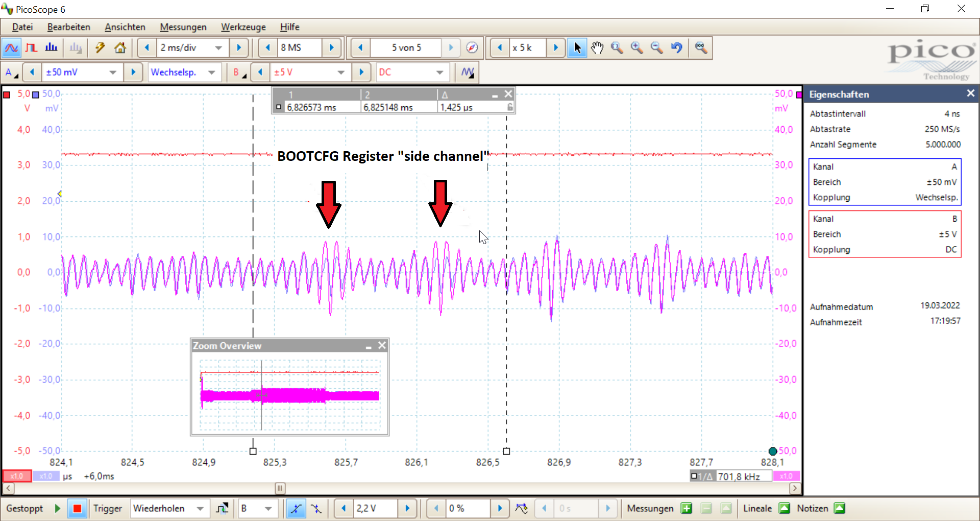The height and width of the screenshot is (521, 980).
Task: Decrease the x 5 k zoom factor
Action: point(500,48)
